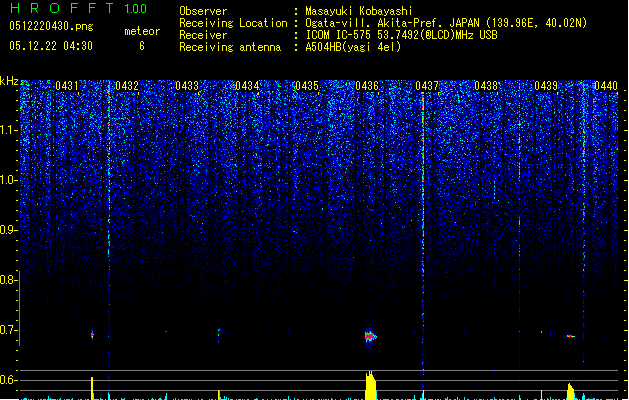This screenshot has height=400, width=629.
Task: Click the 0.7 kHz axis label
Action: point(9,330)
